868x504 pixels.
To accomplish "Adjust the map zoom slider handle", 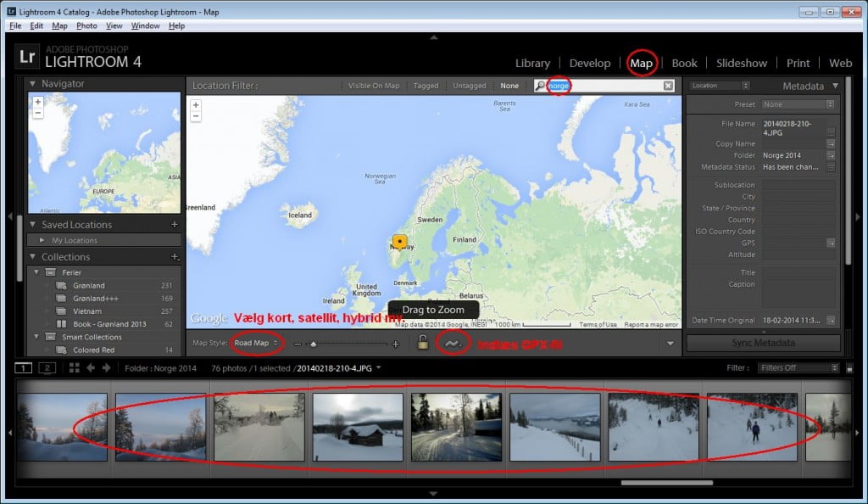I will coord(314,344).
